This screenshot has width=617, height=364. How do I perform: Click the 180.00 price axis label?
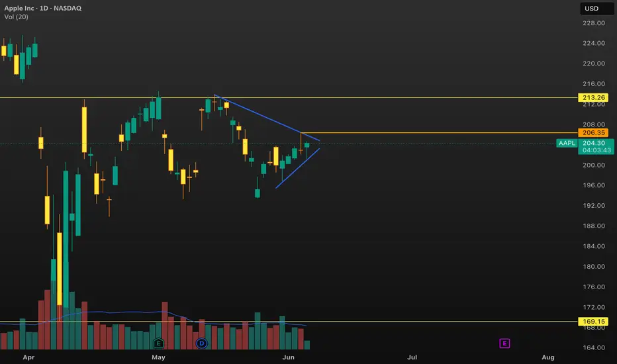pos(593,267)
